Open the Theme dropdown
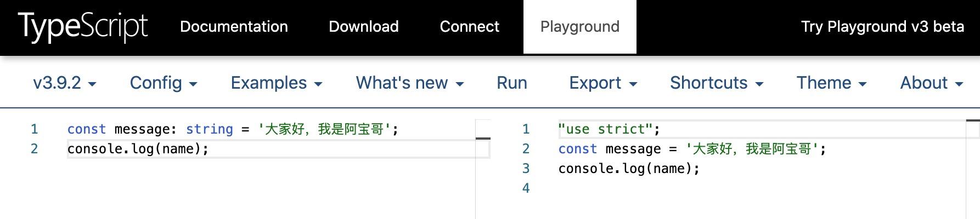This screenshot has width=980, height=219. pyautogui.click(x=831, y=83)
